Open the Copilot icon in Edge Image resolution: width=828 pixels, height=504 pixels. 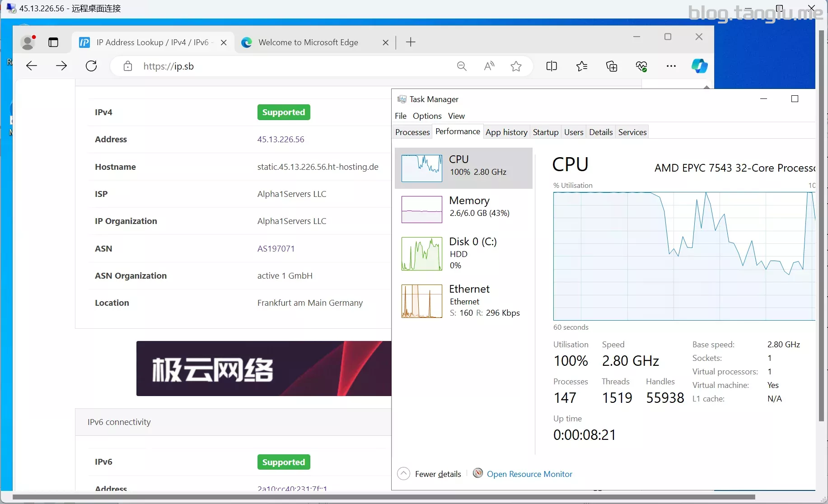(699, 66)
